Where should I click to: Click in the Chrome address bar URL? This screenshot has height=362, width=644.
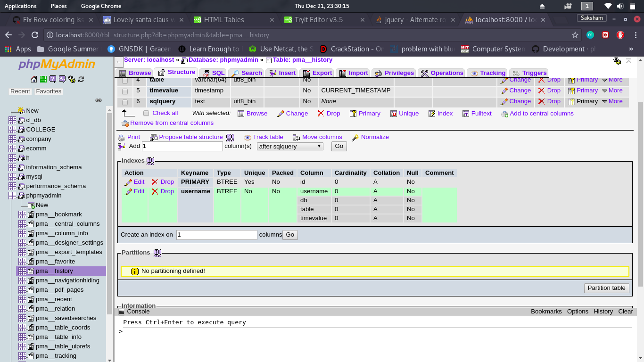pos(162,35)
